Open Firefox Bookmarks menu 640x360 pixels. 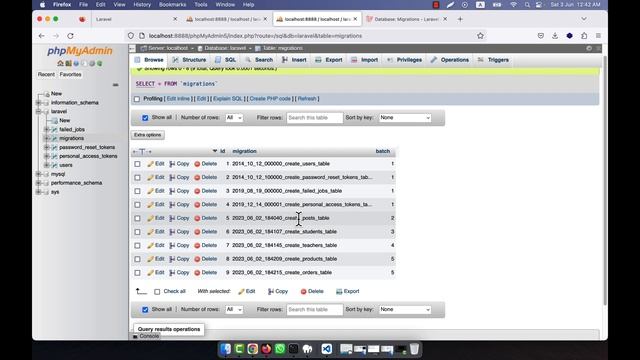pos(172,5)
